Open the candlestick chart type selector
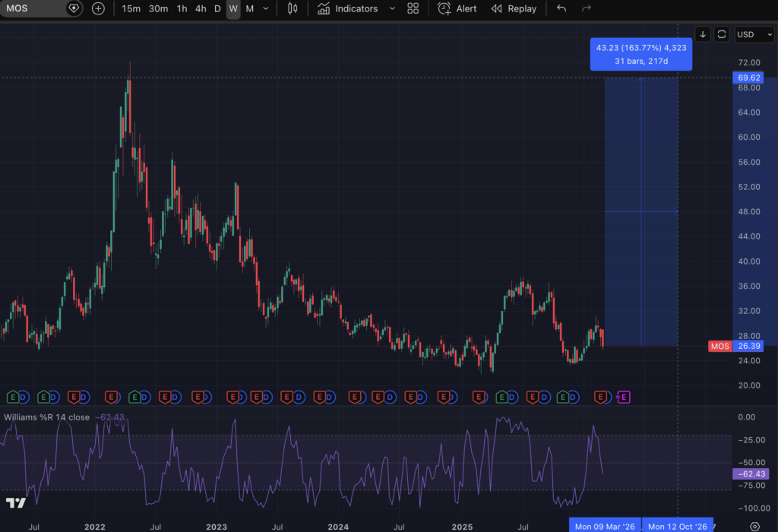The width and height of the screenshot is (778, 532). pos(293,8)
